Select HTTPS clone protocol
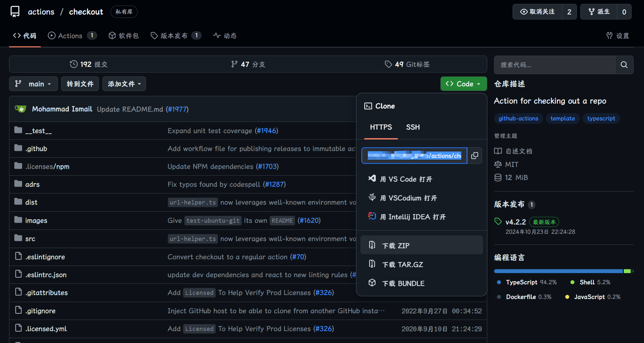This screenshot has height=343, width=644. [381, 127]
